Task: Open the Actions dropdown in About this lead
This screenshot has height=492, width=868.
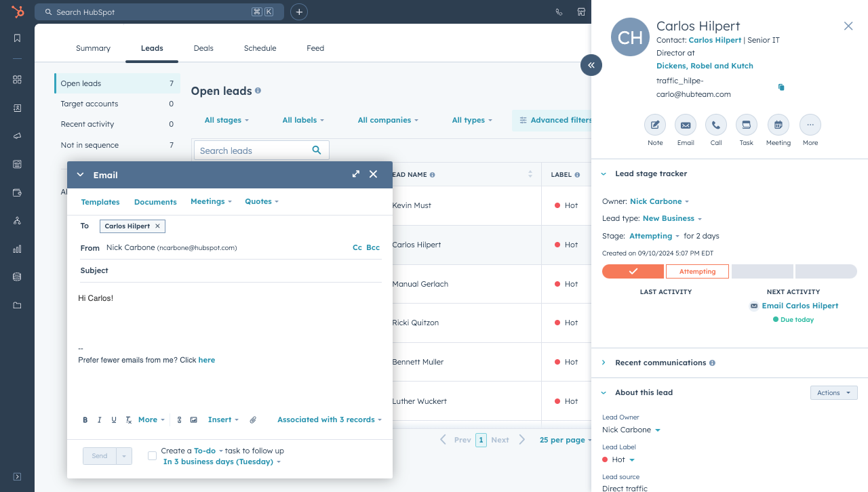Action: click(x=833, y=393)
